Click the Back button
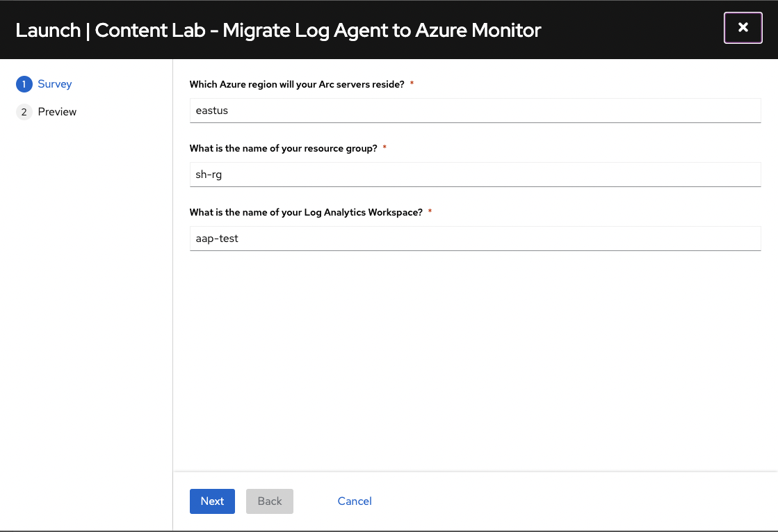The image size is (778, 532). [270, 501]
